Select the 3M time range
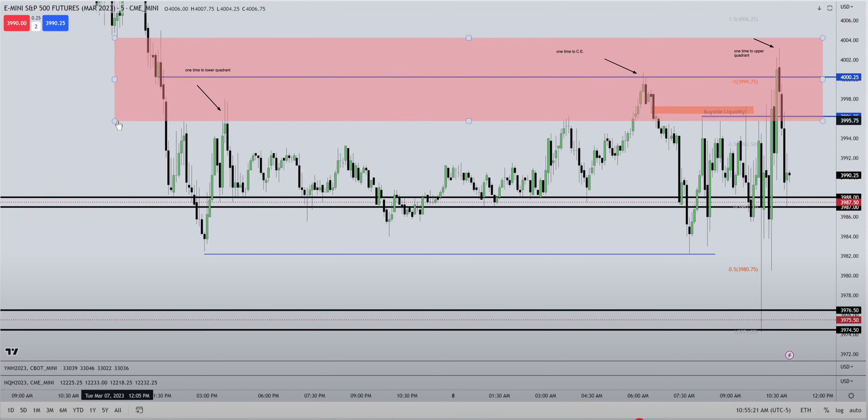Screen dimensions: 868x420 coord(50,410)
